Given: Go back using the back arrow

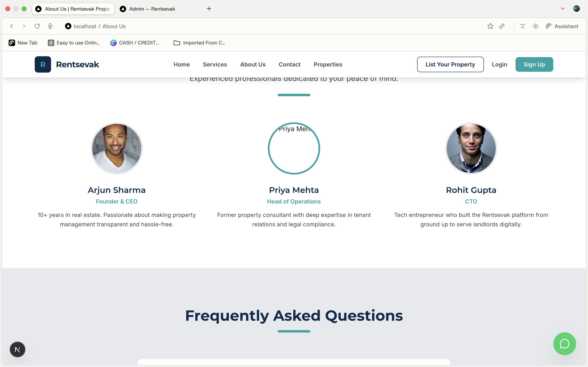Looking at the screenshot, I should [11, 26].
